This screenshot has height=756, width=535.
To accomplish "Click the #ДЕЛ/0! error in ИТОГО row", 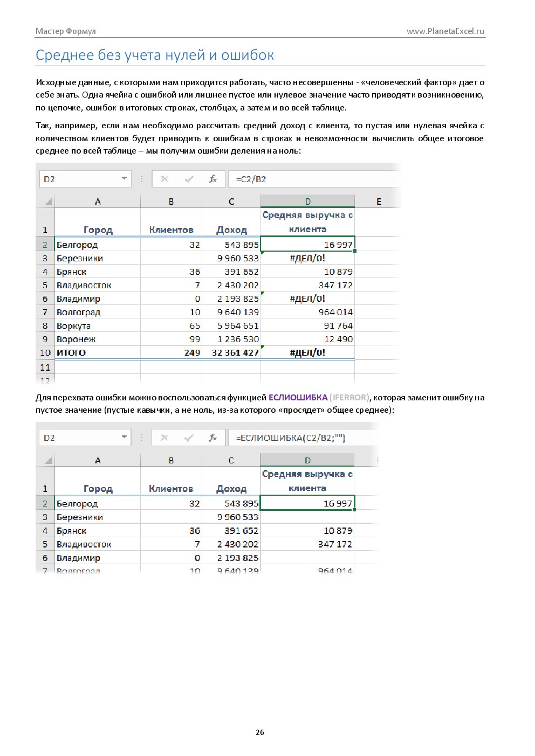I will 307,352.
